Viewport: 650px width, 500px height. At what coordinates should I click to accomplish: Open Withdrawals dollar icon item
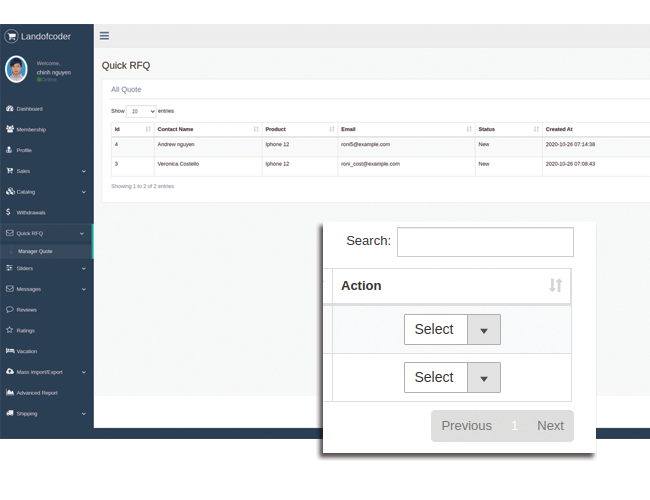30,212
